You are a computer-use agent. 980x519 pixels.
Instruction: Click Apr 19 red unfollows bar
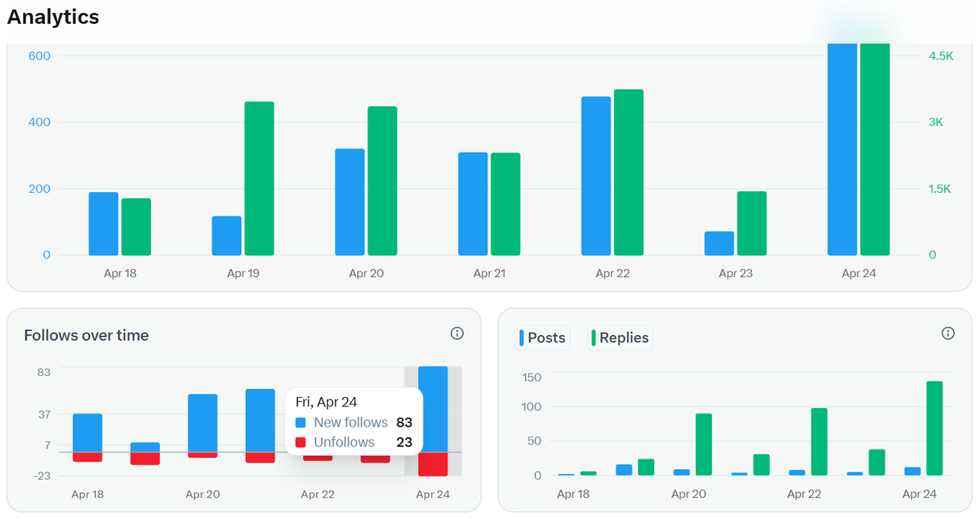[x=145, y=459]
